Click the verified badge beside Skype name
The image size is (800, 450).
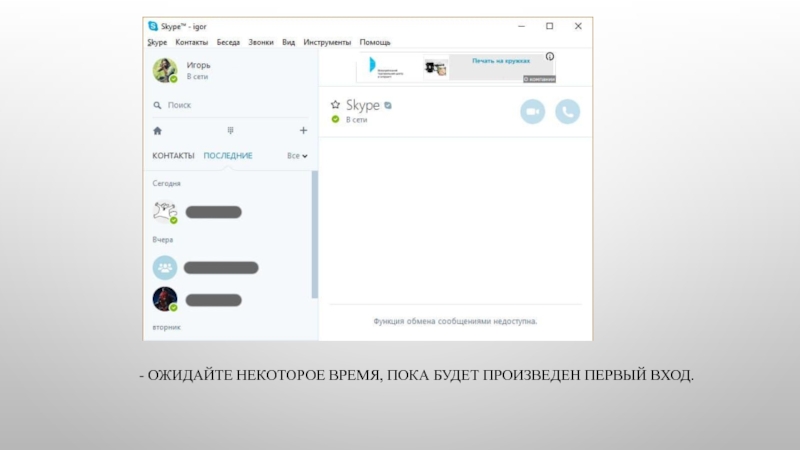tap(388, 106)
